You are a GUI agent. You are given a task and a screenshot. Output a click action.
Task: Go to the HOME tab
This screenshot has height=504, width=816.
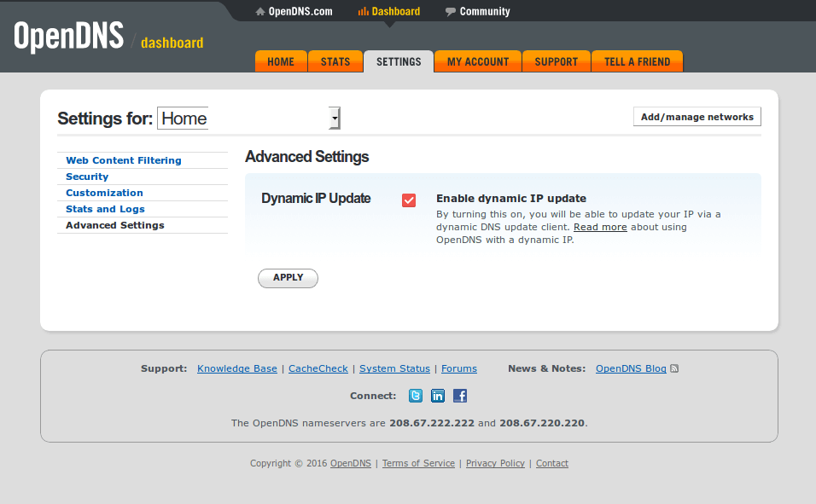pos(281,62)
